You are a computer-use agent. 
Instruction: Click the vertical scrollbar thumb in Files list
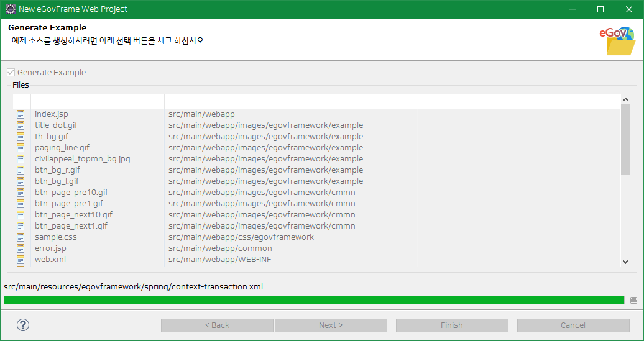click(x=625, y=140)
